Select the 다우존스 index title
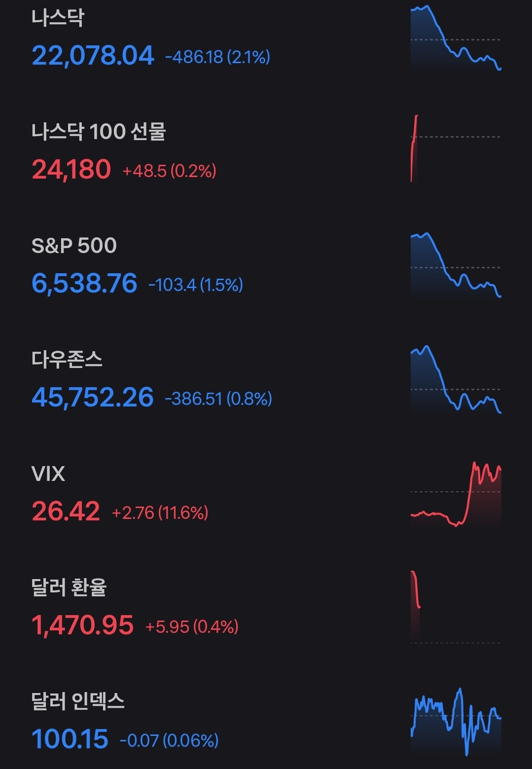The width and height of the screenshot is (532, 769). click(67, 360)
